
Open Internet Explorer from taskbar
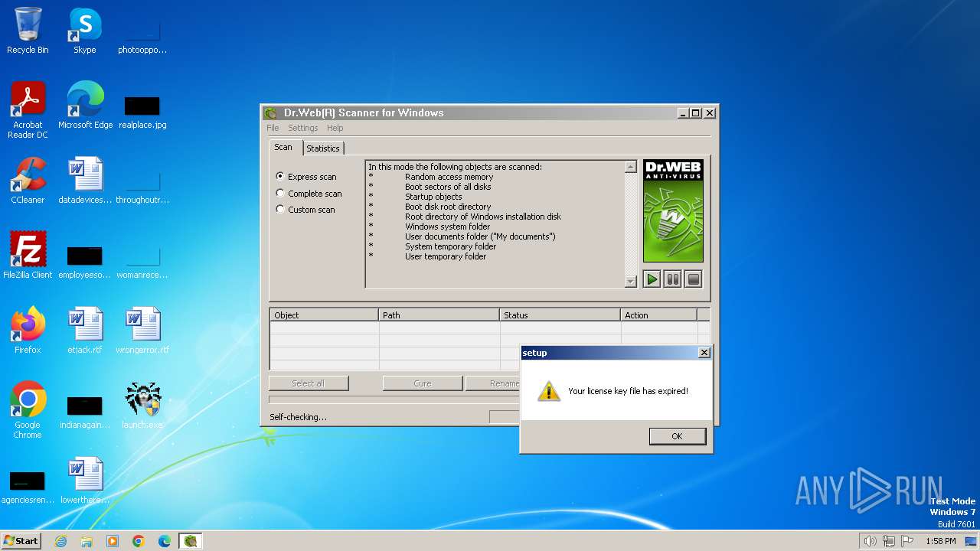[x=60, y=541]
